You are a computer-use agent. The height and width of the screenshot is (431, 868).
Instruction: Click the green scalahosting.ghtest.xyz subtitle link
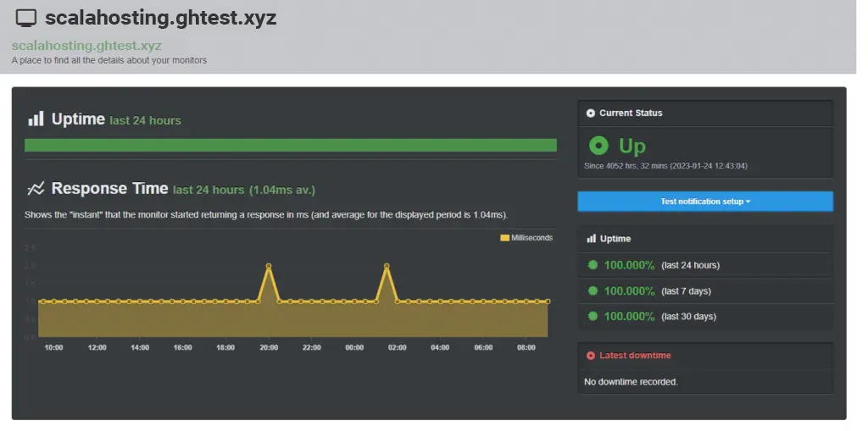86,46
